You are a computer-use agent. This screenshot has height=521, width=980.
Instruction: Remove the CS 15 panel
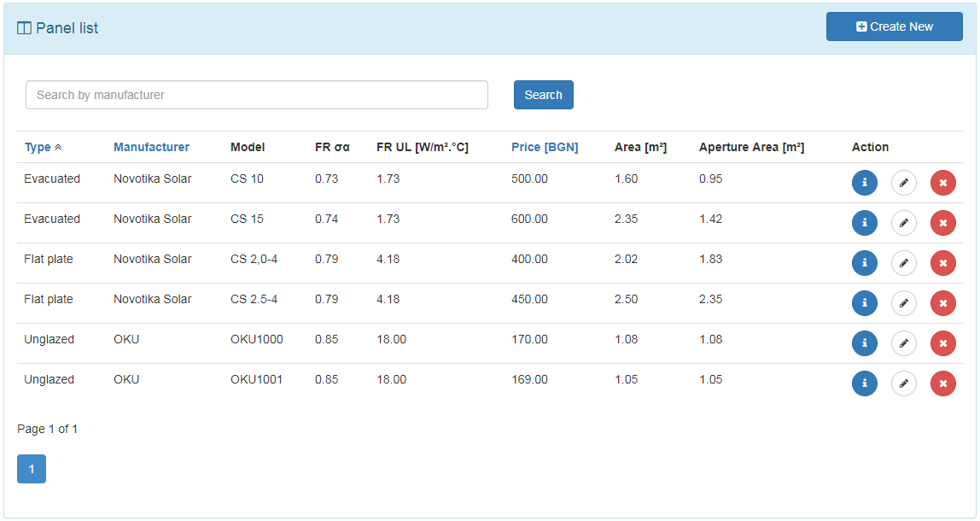[x=943, y=223]
